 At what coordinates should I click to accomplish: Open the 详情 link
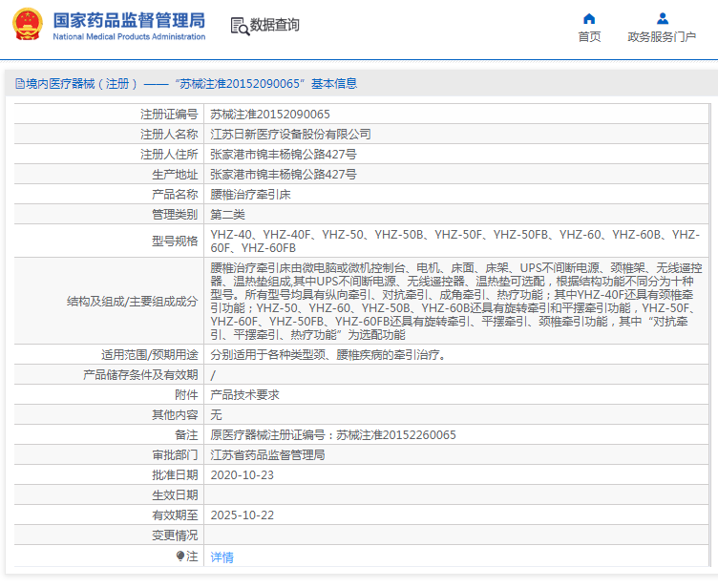(x=222, y=556)
